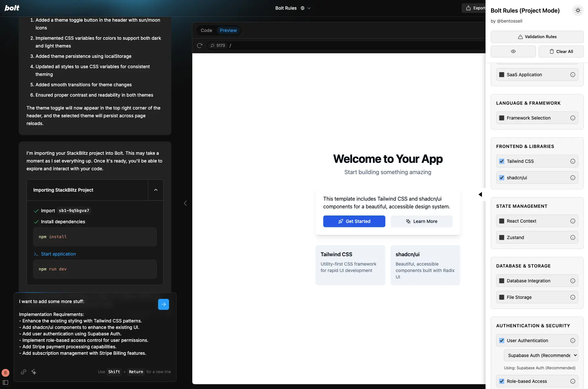Check the File Storage checkbox
This screenshot has height=389, width=588.
pos(502,297)
